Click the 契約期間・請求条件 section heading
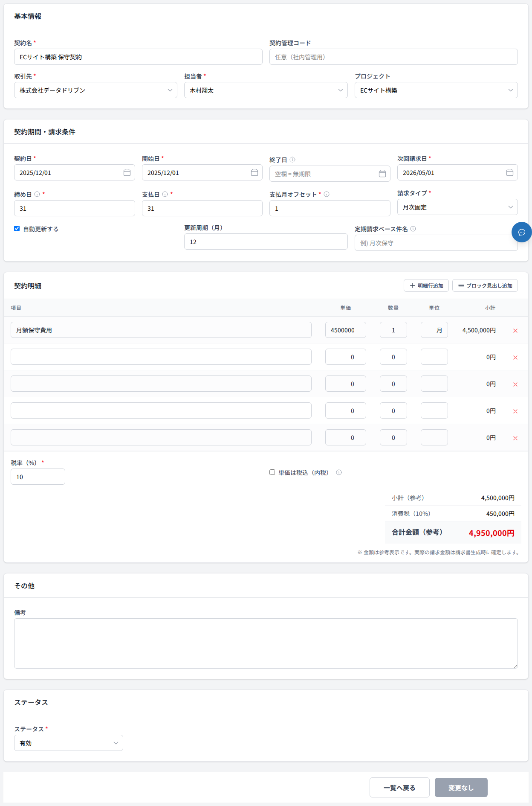This screenshot has height=806, width=532. pos(45,132)
